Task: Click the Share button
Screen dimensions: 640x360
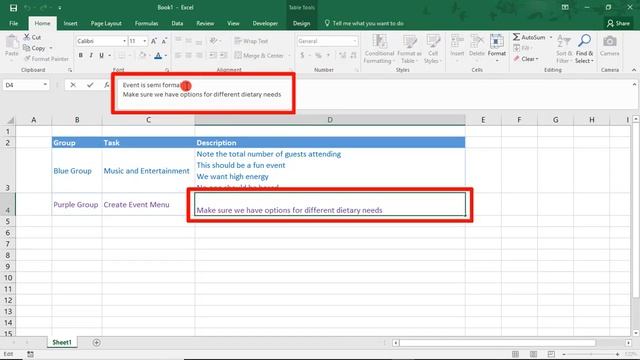Action: [618, 23]
